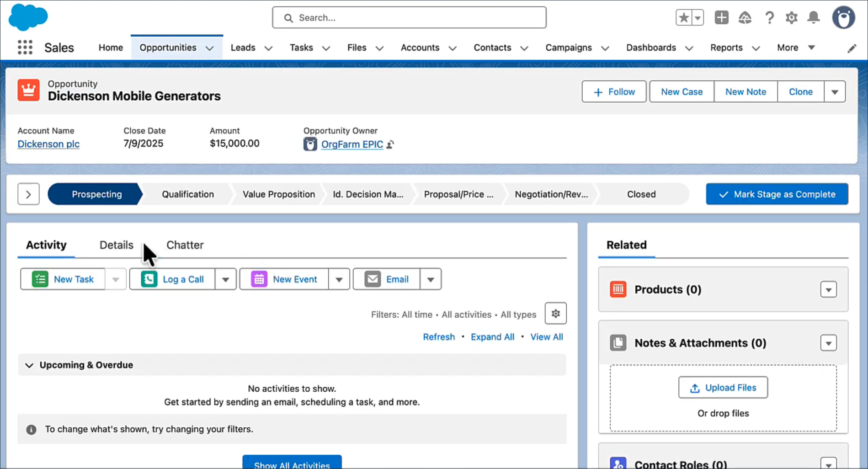Click inside the Search field
Viewport: 868px width, 469px height.
pyautogui.click(x=409, y=17)
